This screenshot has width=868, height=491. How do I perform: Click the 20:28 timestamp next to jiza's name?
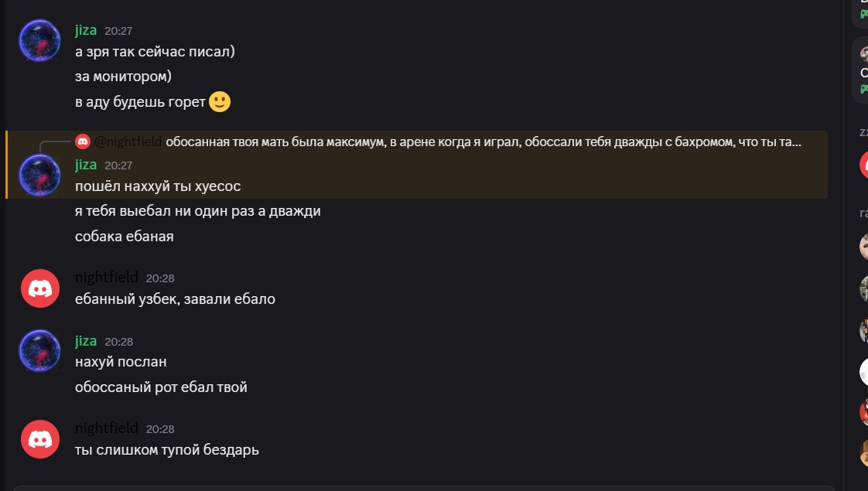click(x=118, y=342)
